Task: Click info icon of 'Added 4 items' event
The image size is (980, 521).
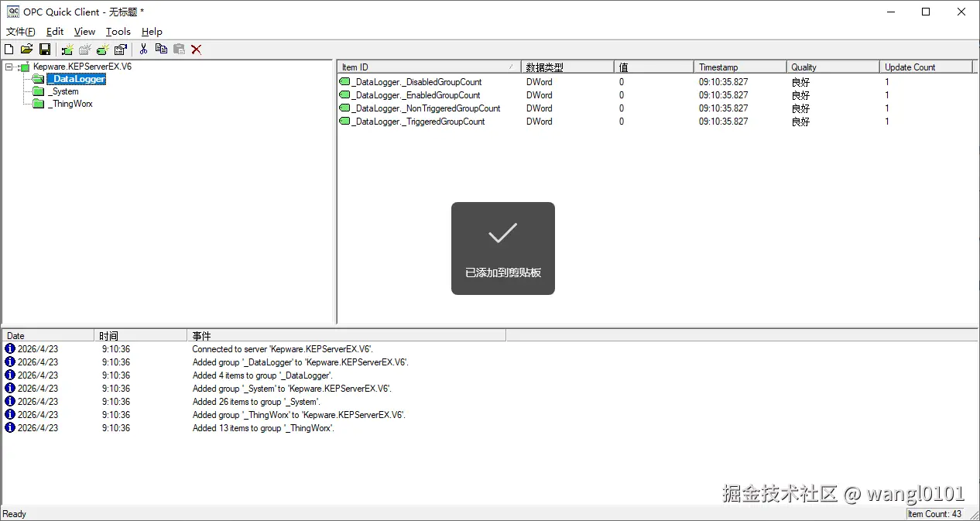Action: (10, 375)
